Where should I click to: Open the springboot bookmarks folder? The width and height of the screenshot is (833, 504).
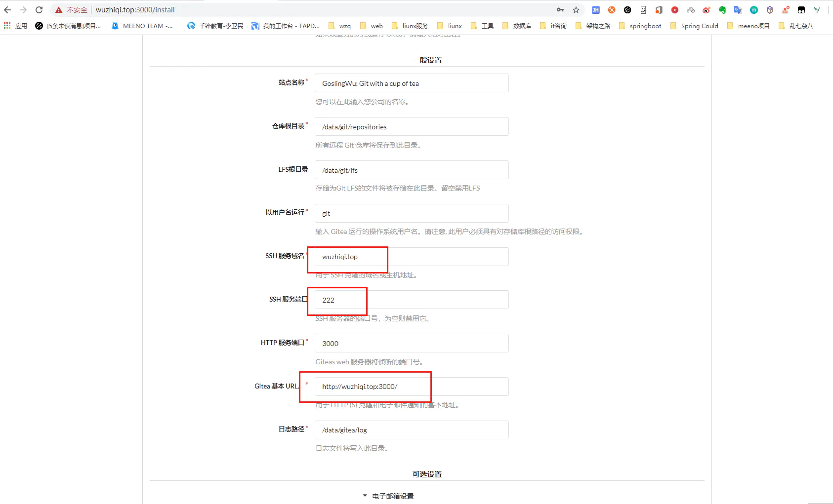point(640,26)
